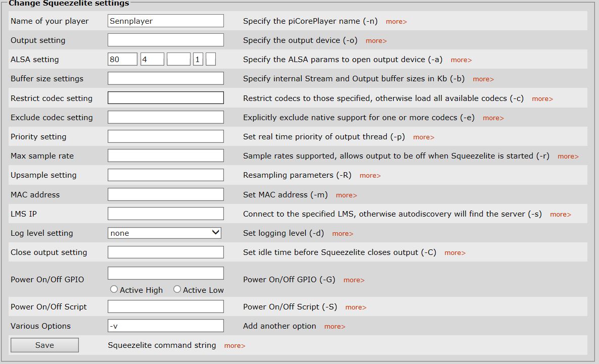
Task: Click the 'Name of your player' label
Action: tap(50, 21)
